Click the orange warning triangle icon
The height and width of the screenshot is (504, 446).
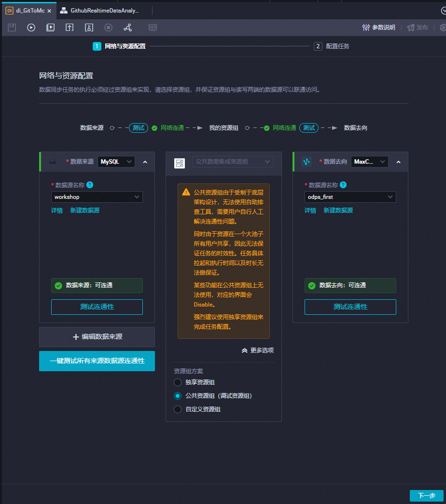pos(186,192)
